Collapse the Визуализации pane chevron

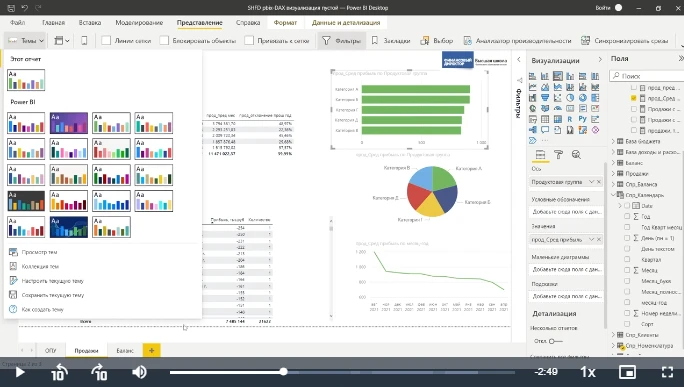(x=600, y=60)
